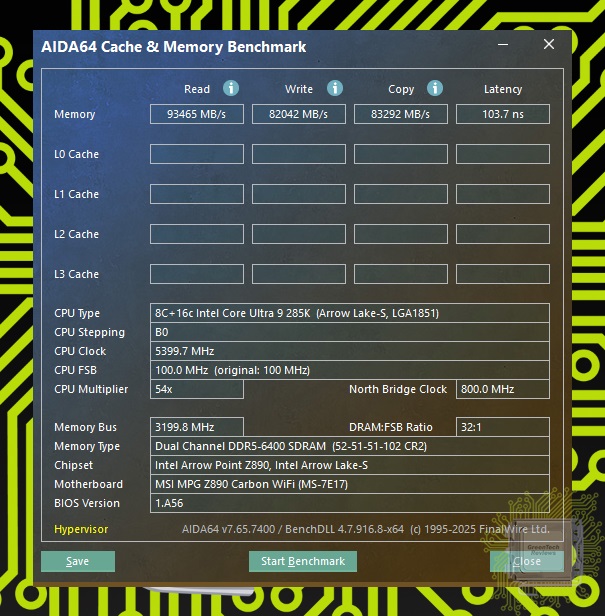Image resolution: width=605 pixels, height=616 pixels.
Task: Click the Memory Bus label
Action: pyautogui.click(x=85, y=427)
